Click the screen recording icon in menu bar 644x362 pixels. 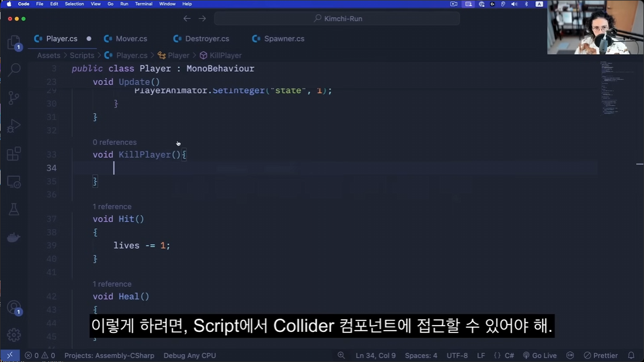tap(454, 3)
